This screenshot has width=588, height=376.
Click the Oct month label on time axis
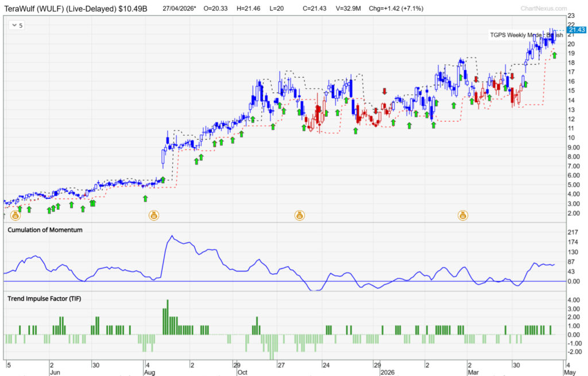click(242, 372)
